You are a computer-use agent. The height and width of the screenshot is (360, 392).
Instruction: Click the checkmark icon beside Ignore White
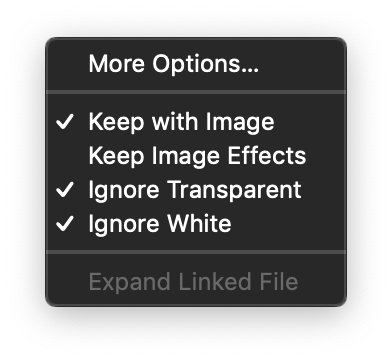pyautogui.click(x=65, y=223)
